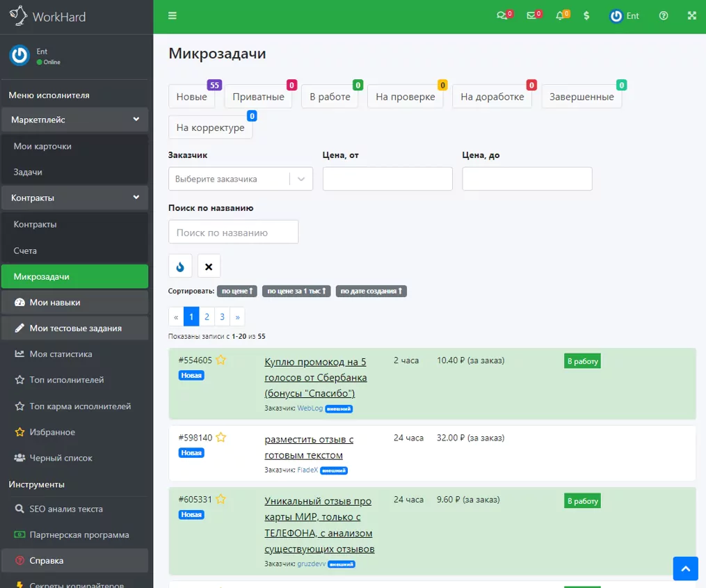Open task разместить отзыв с готовым текстом

coord(309,447)
